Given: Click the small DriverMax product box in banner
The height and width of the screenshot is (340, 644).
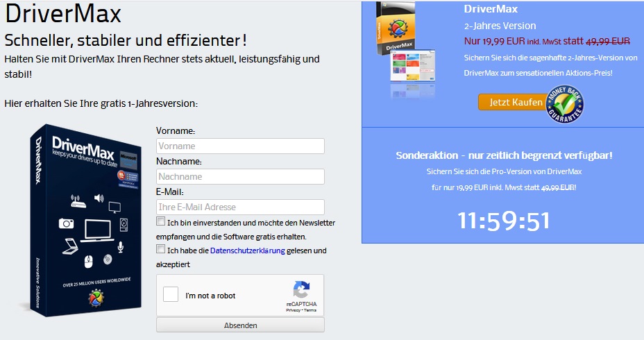Looking at the screenshot, I should point(396,28).
